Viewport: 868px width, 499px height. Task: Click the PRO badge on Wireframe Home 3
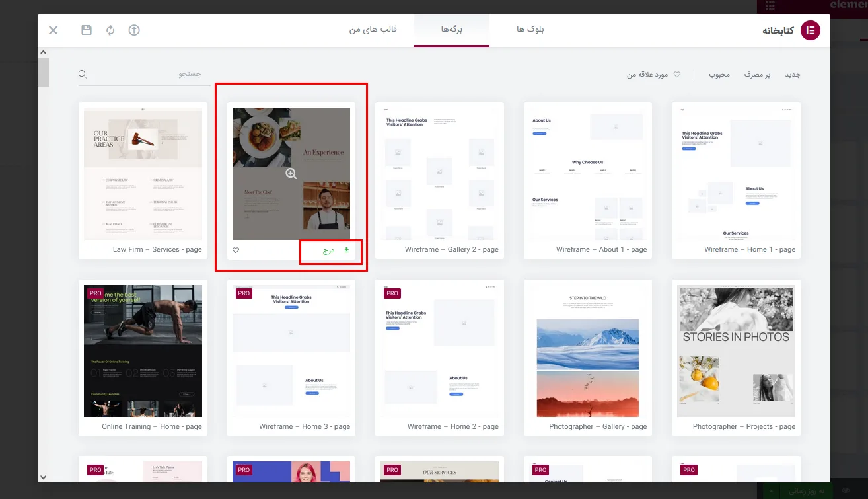(x=244, y=293)
